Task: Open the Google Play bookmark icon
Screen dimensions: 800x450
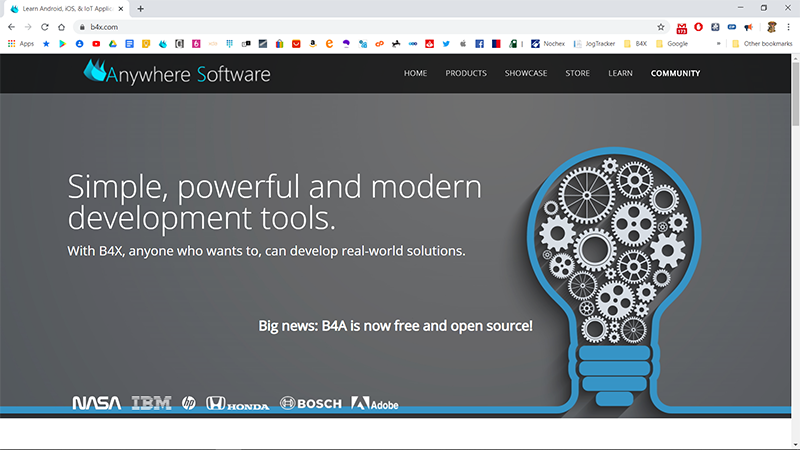Action: (62, 44)
